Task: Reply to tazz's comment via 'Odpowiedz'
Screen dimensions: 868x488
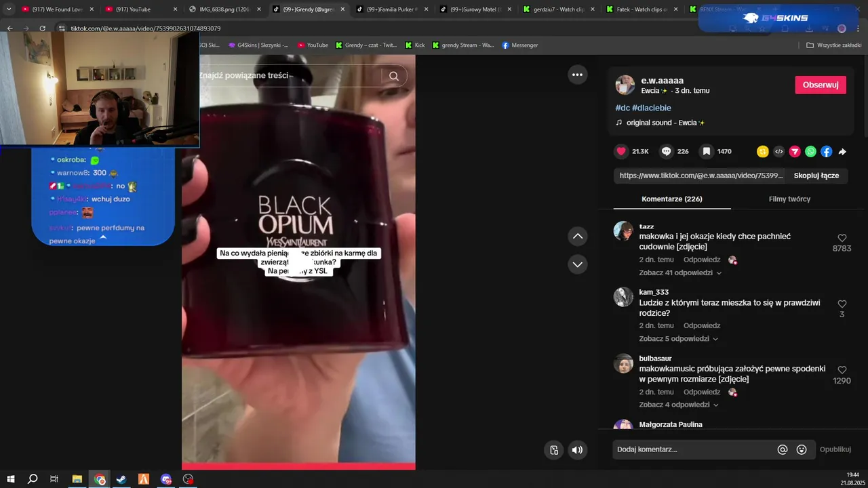Action: pyautogui.click(x=702, y=260)
